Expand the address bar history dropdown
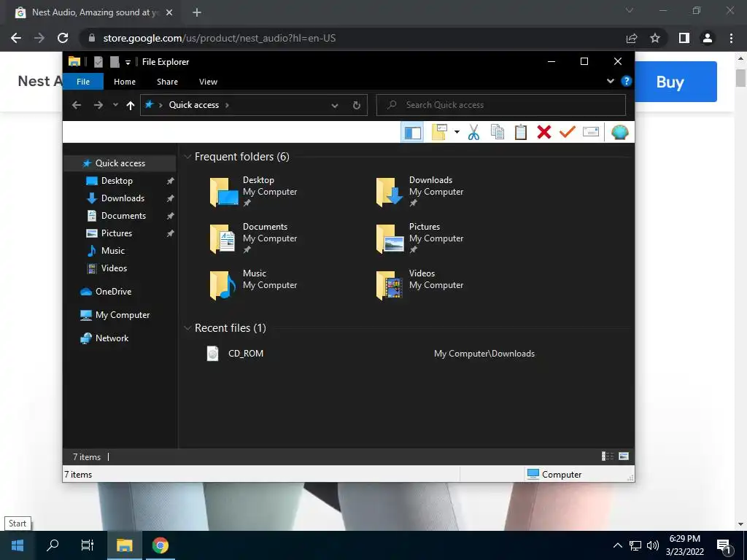The height and width of the screenshot is (560, 747). click(x=335, y=106)
